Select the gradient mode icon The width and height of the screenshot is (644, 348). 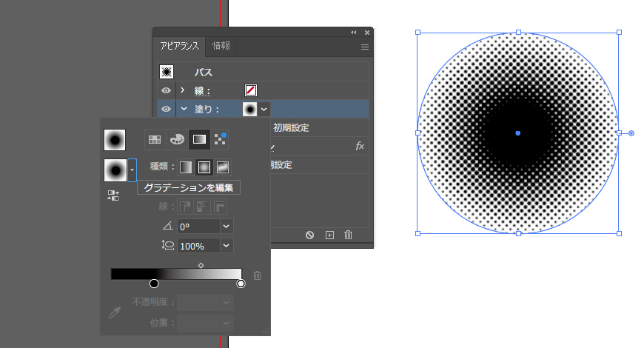point(199,138)
